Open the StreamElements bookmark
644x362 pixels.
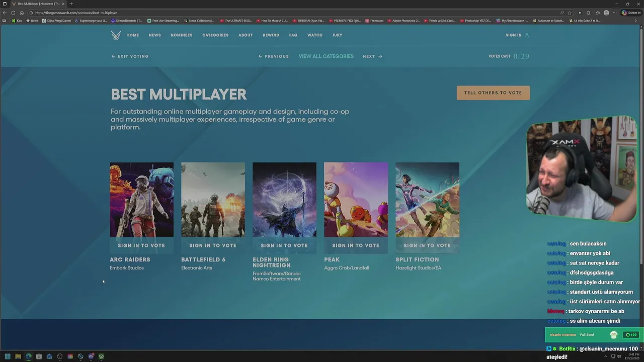[127, 21]
